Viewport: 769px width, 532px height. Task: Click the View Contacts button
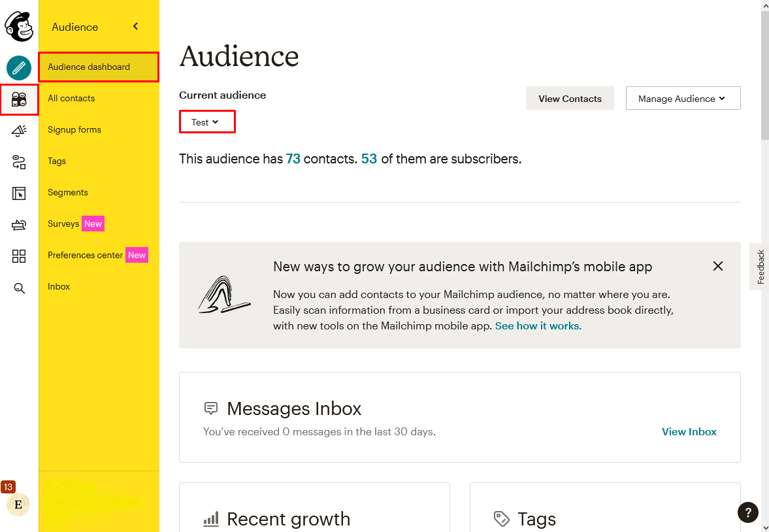click(x=570, y=98)
